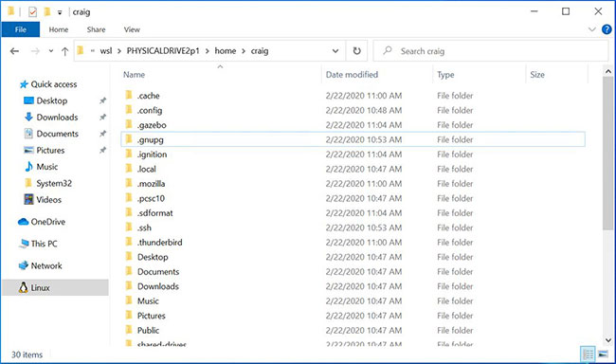This screenshot has width=616, height=364.
Task: Open Desktop under Quick access
Action: tap(51, 100)
